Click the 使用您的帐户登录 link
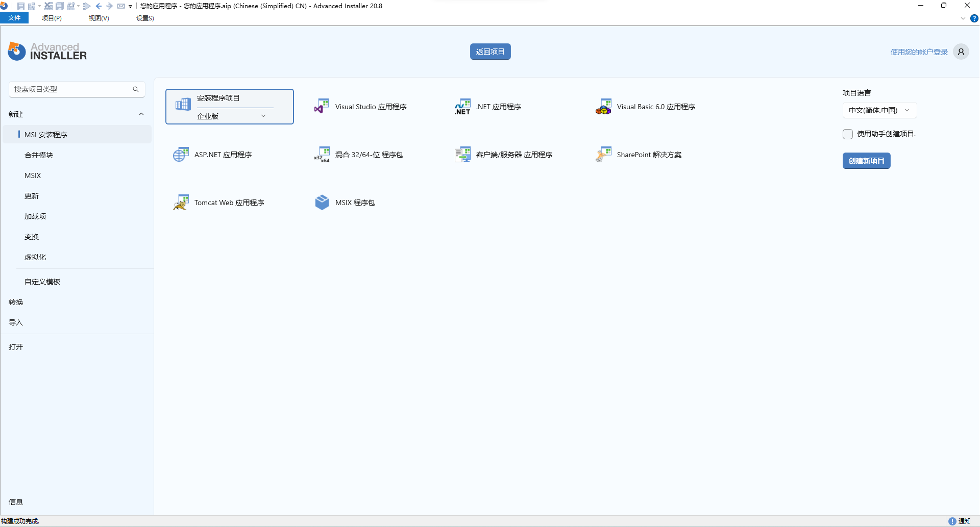The image size is (980, 527). [919, 52]
